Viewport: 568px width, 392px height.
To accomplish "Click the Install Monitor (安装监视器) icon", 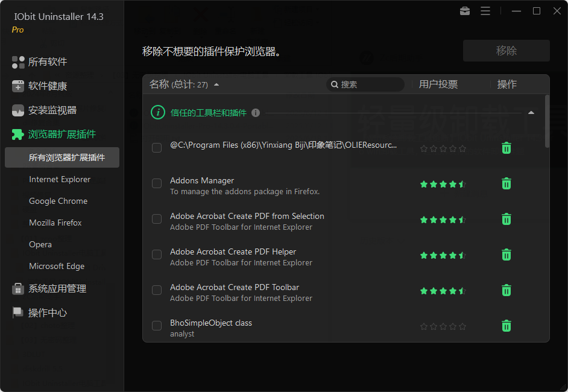I will click(18, 110).
